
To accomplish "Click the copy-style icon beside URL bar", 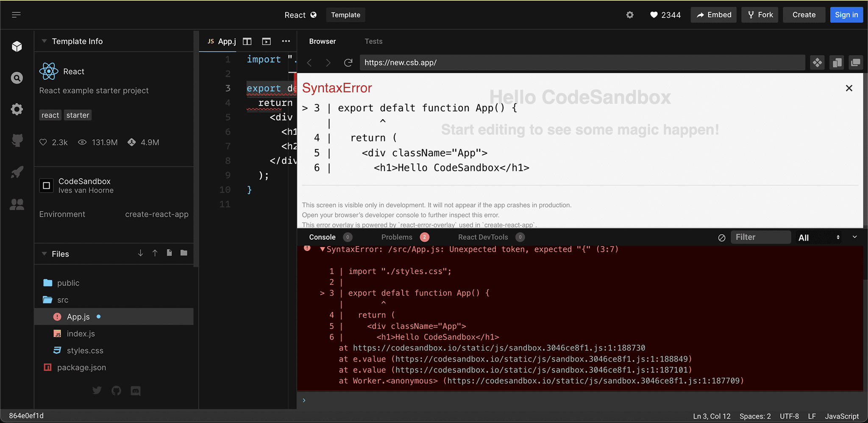I will 837,63.
